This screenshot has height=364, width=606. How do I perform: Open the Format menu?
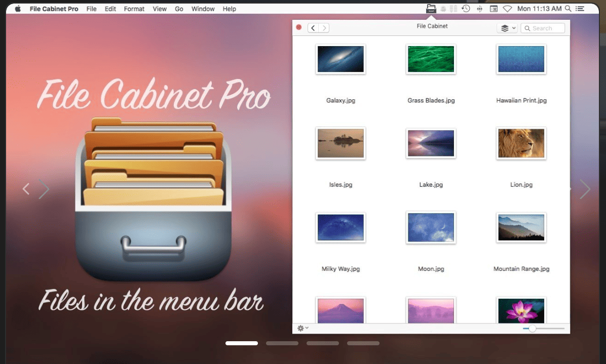134,9
